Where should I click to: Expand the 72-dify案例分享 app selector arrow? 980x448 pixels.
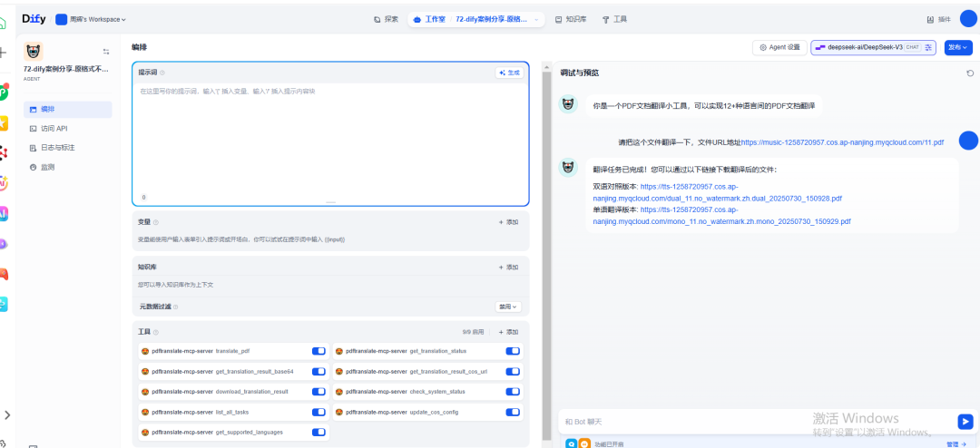(536, 19)
